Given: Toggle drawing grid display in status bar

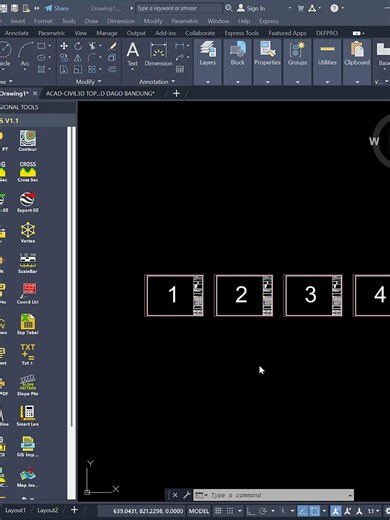Looking at the screenshot, I should 218,511.
